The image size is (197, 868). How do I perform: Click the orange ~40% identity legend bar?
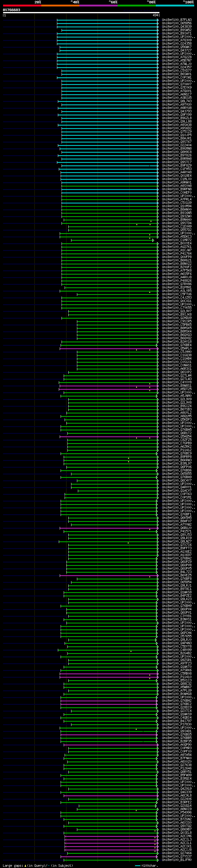[x=60, y=6]
